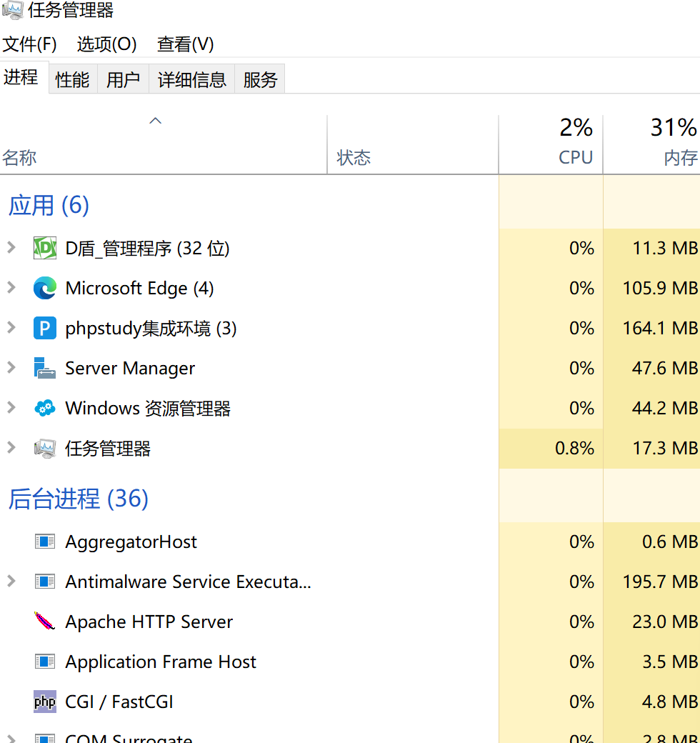
Task: Click the 0.6 MB memory value
Action: point(670,542)
